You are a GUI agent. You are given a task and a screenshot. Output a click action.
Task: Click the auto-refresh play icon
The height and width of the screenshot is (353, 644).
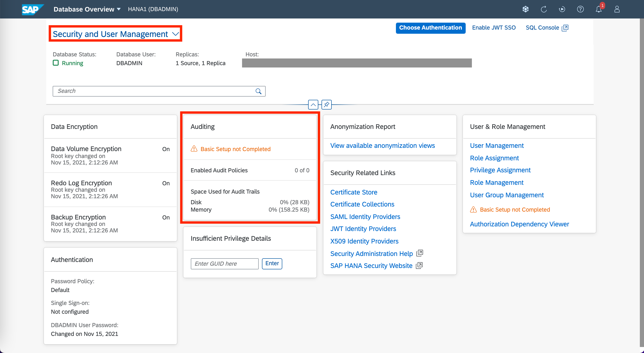tap(562, 9)
